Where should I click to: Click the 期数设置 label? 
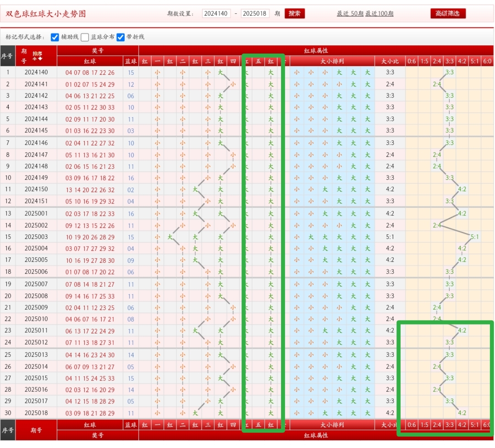point(180,14)
